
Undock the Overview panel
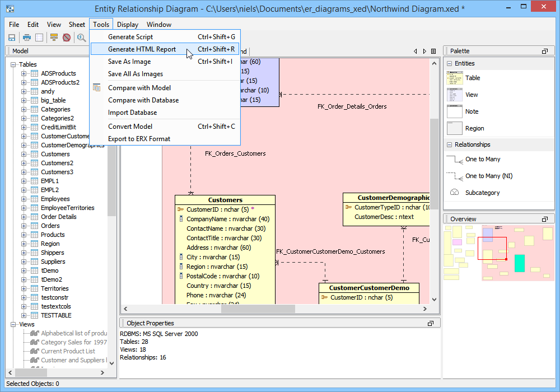(x=545, y=219)
